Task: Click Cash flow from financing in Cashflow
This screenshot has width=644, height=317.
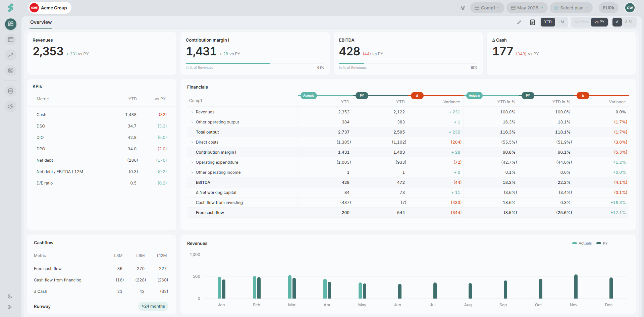Action: click(57, 280)
